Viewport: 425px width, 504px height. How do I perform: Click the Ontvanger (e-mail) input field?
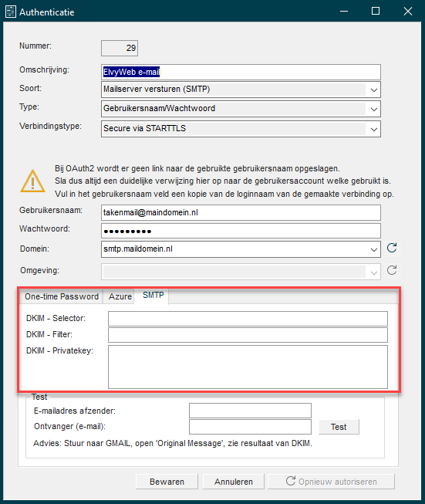pyautogui.click(x=250, y=427)
